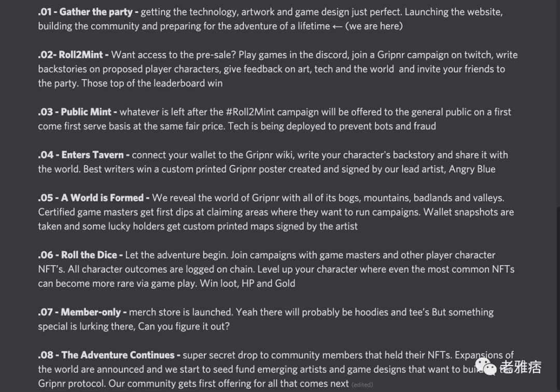This screenshot has height=392, width=560.
Task: Click the '.05 - A World is Formed' heading
Action: tap(93, 198)
